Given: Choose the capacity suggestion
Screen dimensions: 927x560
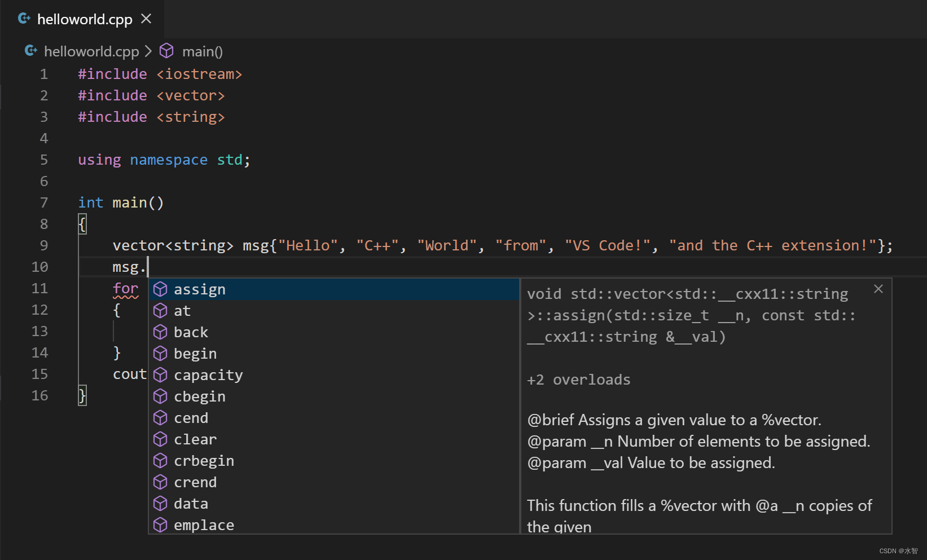Looking at the screenshot, I should 333,375.
